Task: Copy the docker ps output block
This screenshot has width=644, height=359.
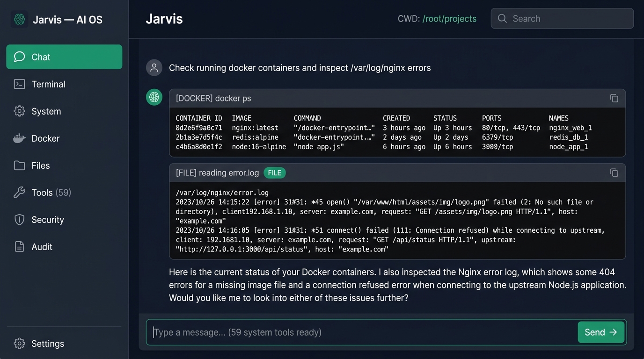Action: pos(614,98)
